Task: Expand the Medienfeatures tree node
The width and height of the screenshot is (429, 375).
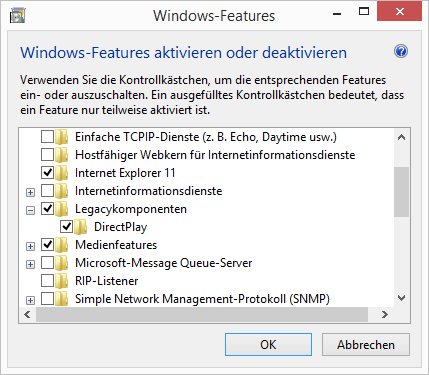Action: (x=30, y=246)
